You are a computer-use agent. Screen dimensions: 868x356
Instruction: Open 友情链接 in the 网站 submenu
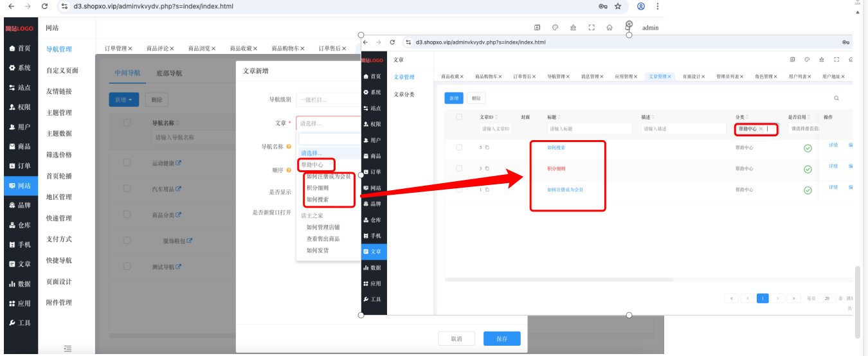(59, 91)
